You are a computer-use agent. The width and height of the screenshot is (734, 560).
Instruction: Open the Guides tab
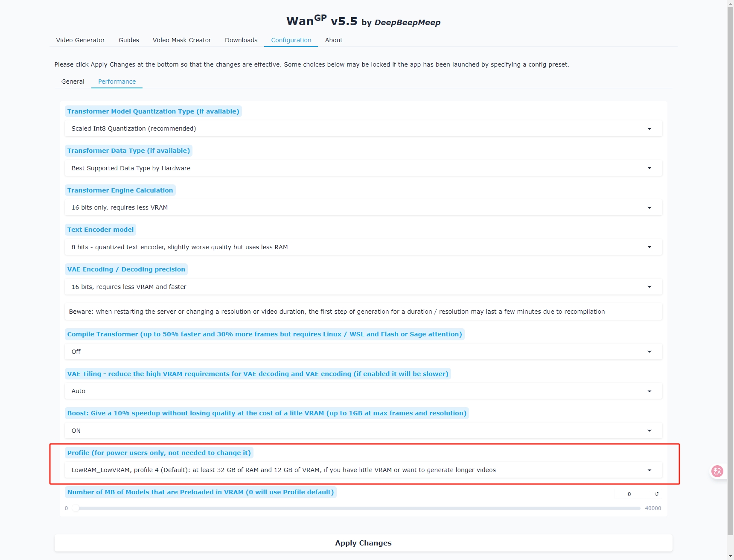point(128,40)
